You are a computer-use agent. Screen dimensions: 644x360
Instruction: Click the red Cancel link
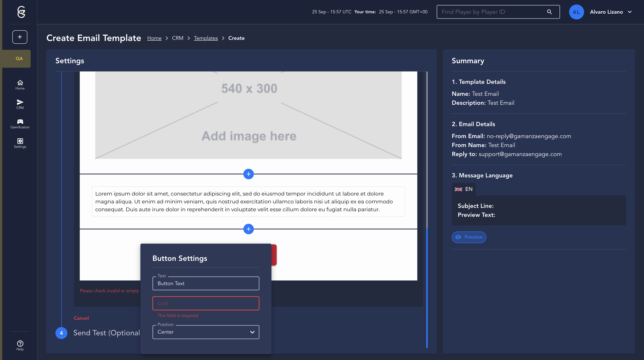(x=81, y=318)
